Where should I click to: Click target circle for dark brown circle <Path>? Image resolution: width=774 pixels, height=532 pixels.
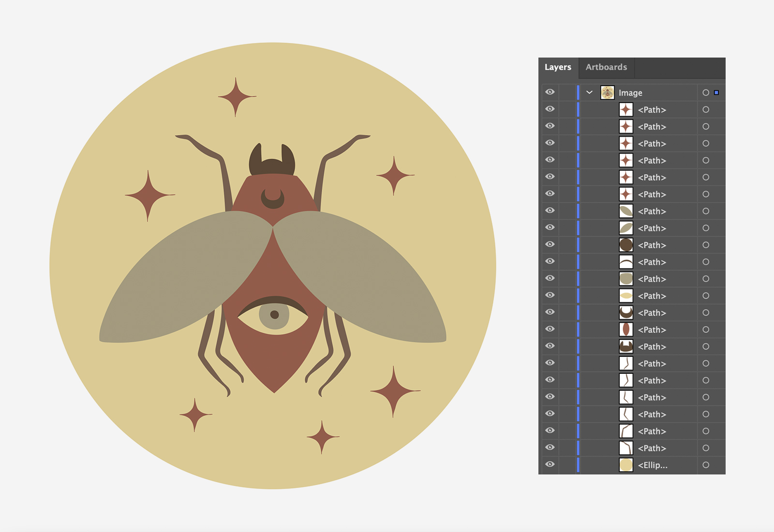pyautogui.click(x=706, y=245)
